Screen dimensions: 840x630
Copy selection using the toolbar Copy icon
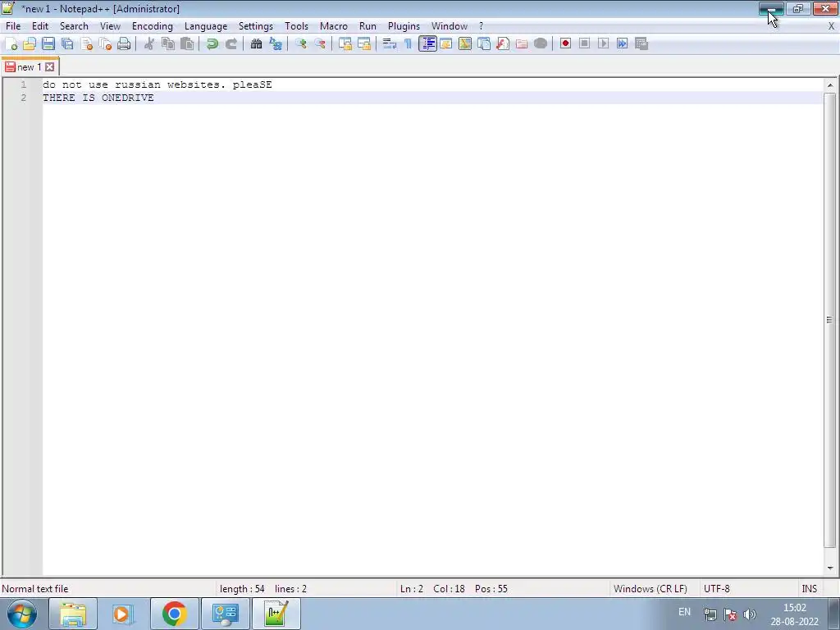pos(167,44)
